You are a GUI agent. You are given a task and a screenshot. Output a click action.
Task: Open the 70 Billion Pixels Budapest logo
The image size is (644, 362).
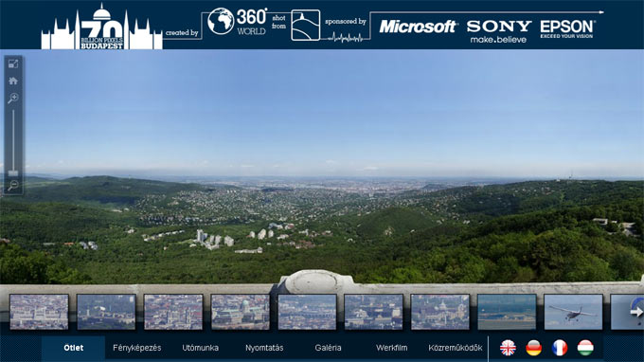101,27
